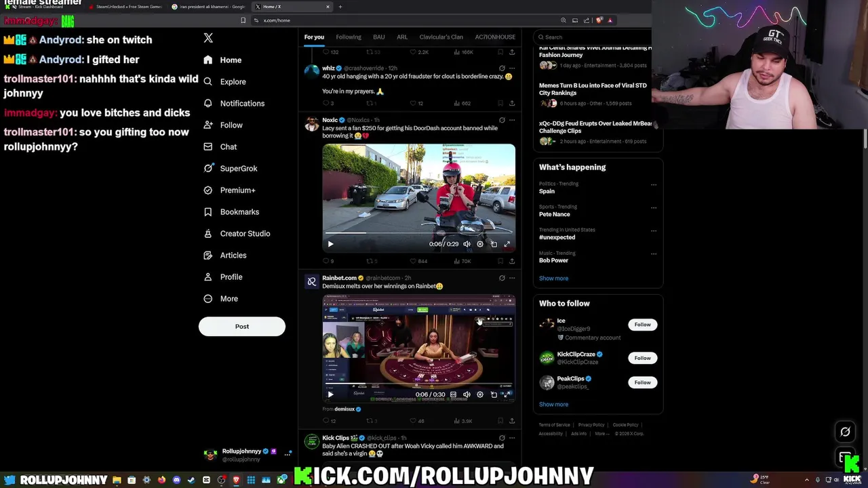The width and height of the screenshot is (868, 488).
Task: Mute audio on Noxic's video
Action: pos(467,244)
